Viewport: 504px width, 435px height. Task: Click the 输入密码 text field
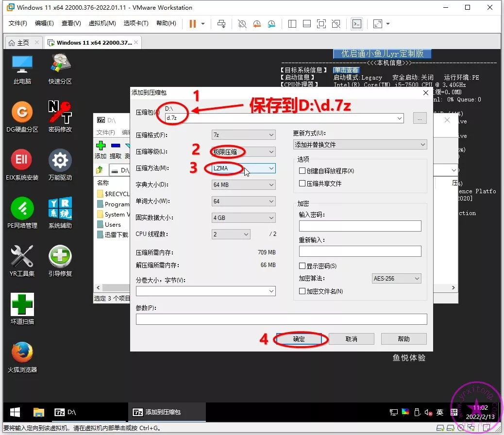click(x=360, y=226)
